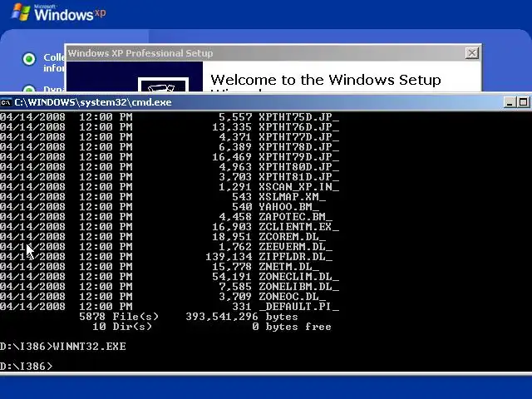
Task: Click the ZIPFLDR.DL_ file name
Action: 296,257
